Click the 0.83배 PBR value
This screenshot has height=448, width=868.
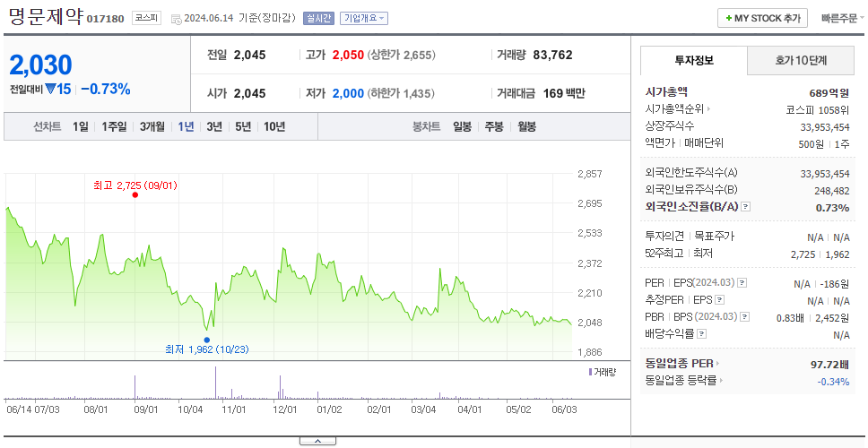(x=790, y=318)
